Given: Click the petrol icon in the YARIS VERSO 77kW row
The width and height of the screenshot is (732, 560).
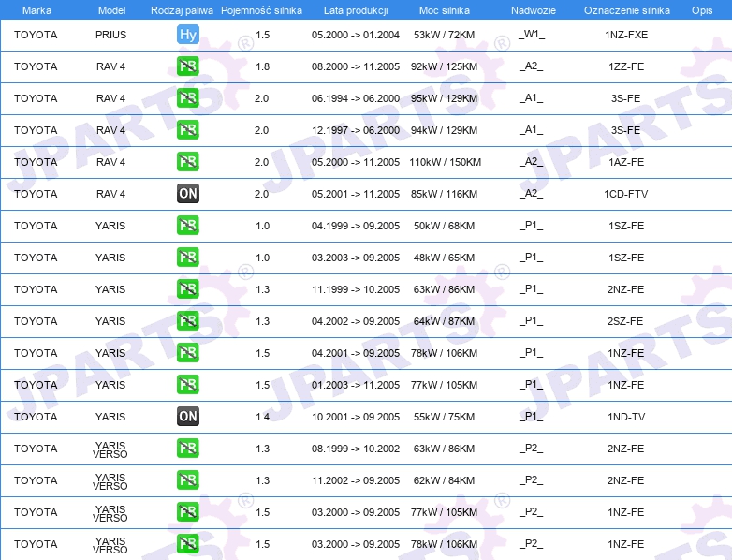Looking at the screenshot, I should click(x=188, y=512).
